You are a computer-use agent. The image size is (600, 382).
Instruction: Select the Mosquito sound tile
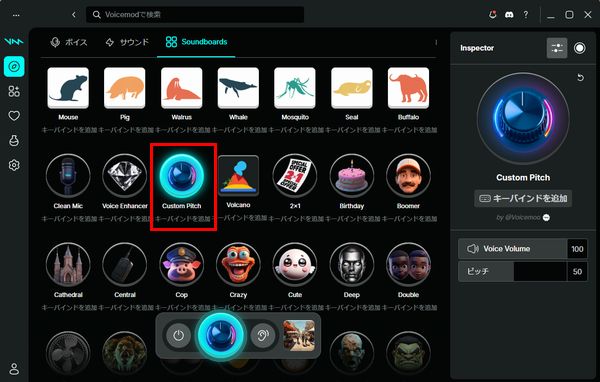point(295,88)
